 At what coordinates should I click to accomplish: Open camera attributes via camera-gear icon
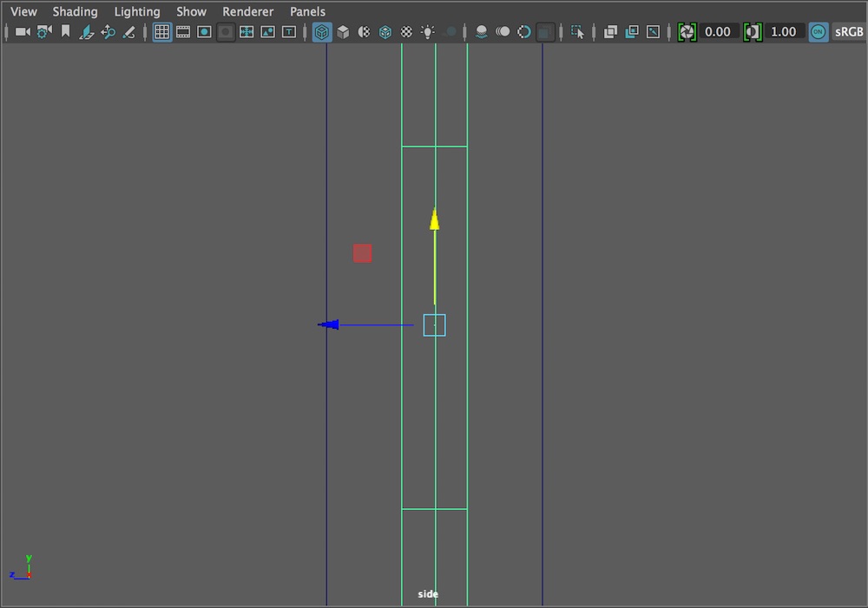point(43,32)
